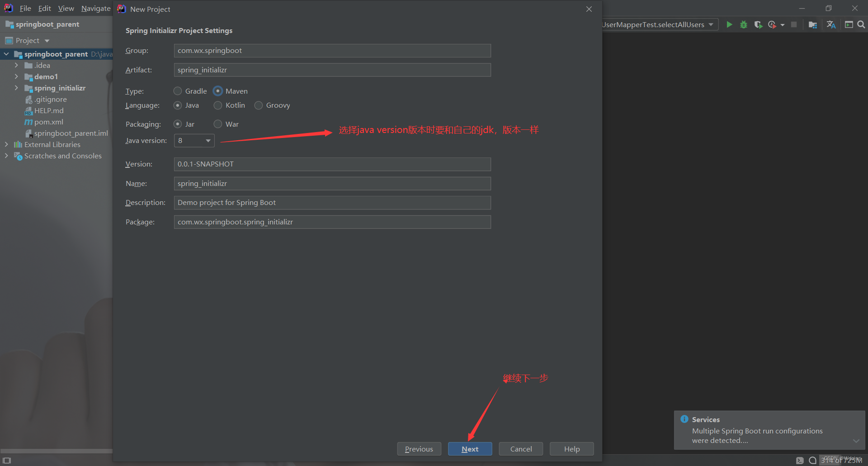This screenshot has width=868, height=466.
Task: Expand the demo1 module node
Action: pos(16,77)
